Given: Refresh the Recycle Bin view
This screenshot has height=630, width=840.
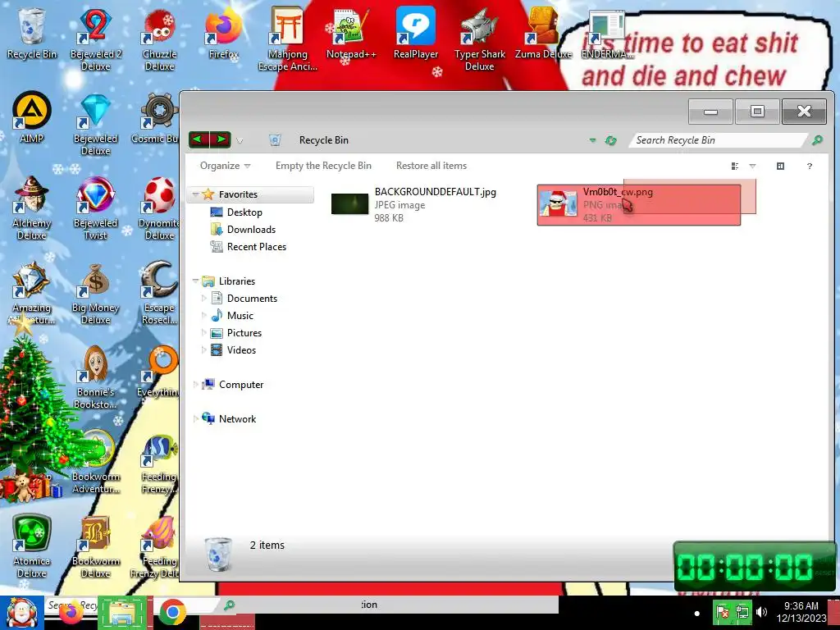Looking at the screenshot, I should 610,140.
